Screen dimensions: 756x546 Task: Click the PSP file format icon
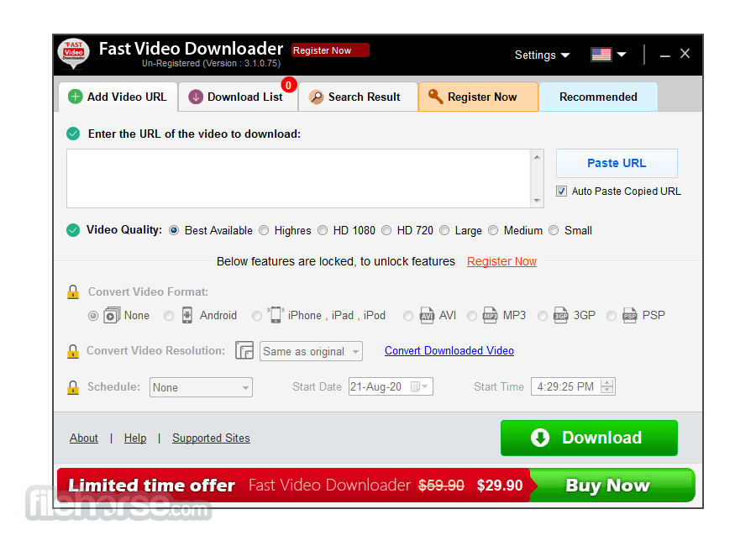(630, 316)
